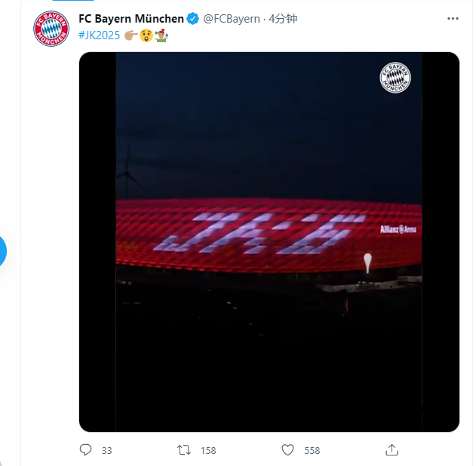The width and height of the screenshot is (476, 466).
Task: Retweet using the retweet arrows icon
Action: (183, 450)
